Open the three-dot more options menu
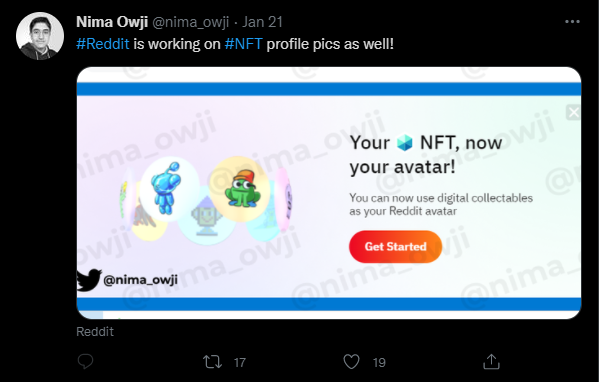This screenshot has height=382, width=599. coord(572,22)
